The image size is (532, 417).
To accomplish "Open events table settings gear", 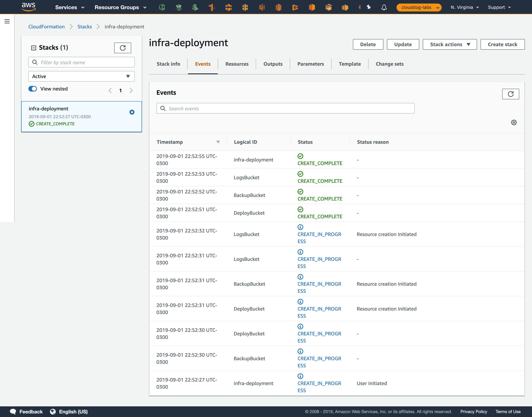I will click(x=514, y=123).
